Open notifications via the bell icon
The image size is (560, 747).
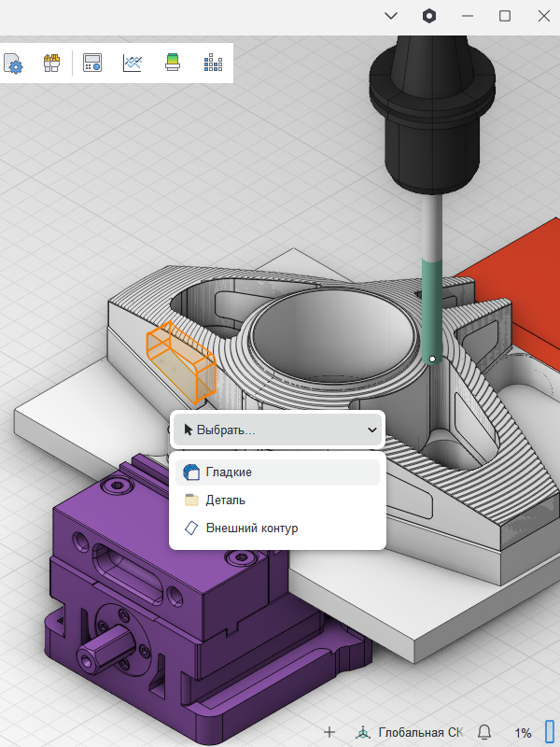pos(484,732)
